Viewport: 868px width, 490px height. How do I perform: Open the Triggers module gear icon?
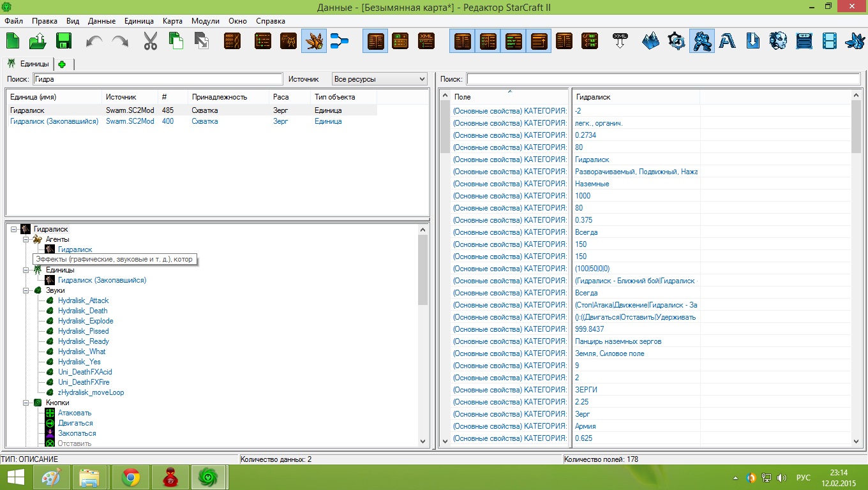[x=676, y=41]
